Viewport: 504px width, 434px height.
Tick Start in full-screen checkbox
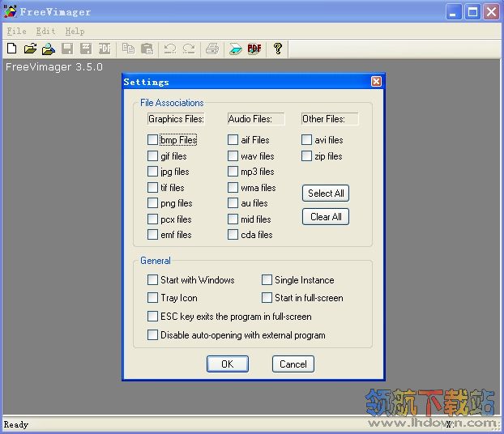click(267, 297)
